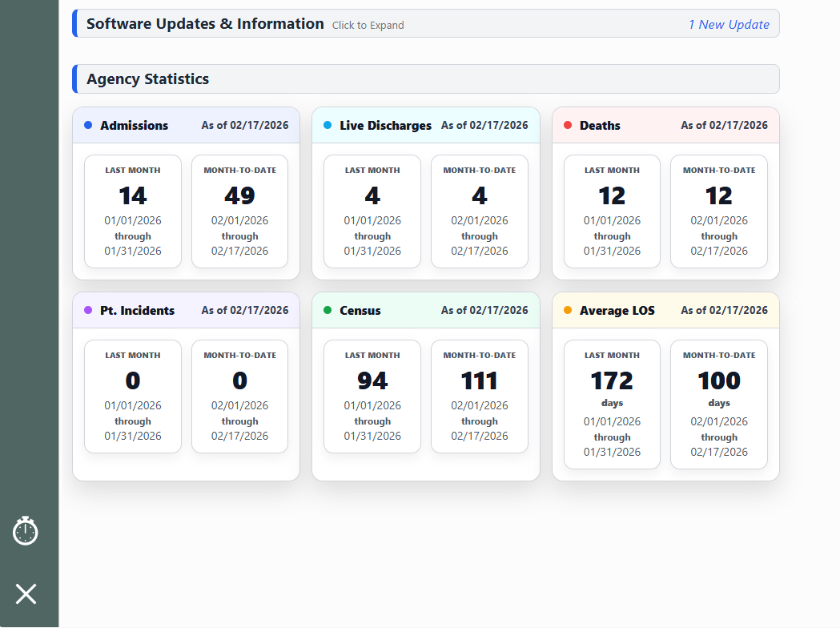Click Census last month value 94
The width and height of the screenshot is (840, 628).
coord(372,381)
